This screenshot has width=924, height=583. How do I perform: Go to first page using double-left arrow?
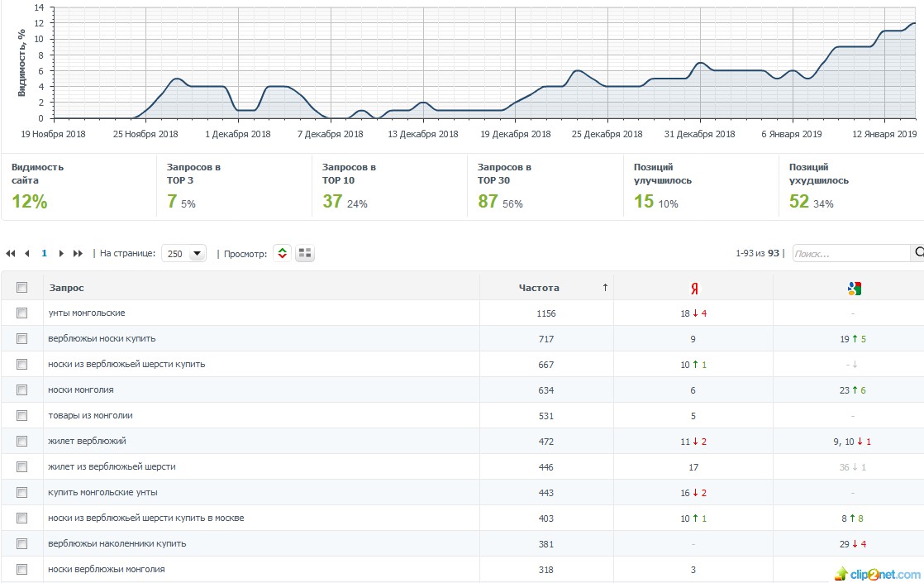click(x=10, y=254)
